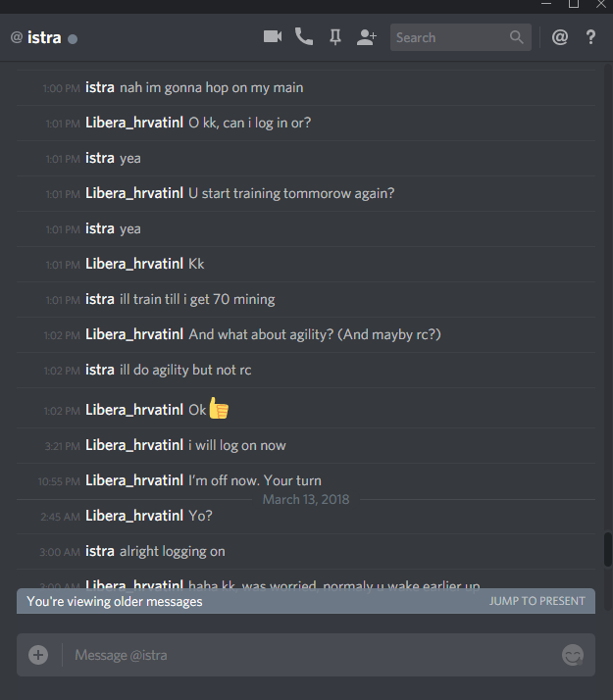
Task: Click the search magnifier icon
Action: coord(517,37)
